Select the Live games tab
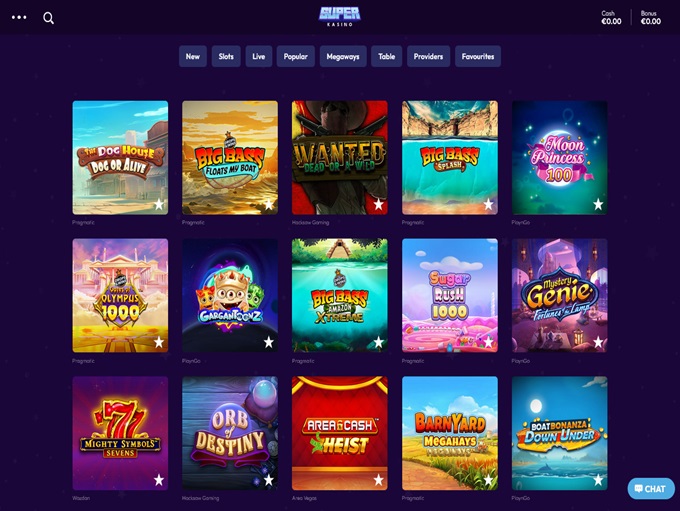 [x=259, y=56]
